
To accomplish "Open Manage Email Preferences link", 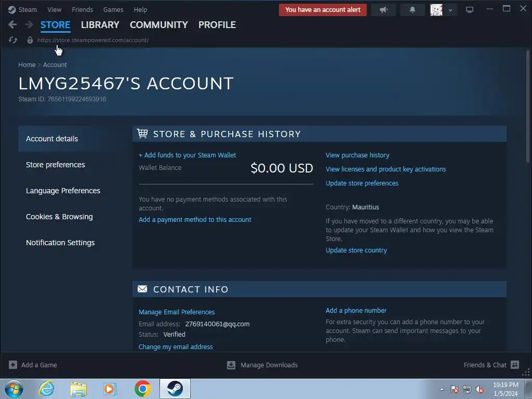I will (x=177, y=312).
